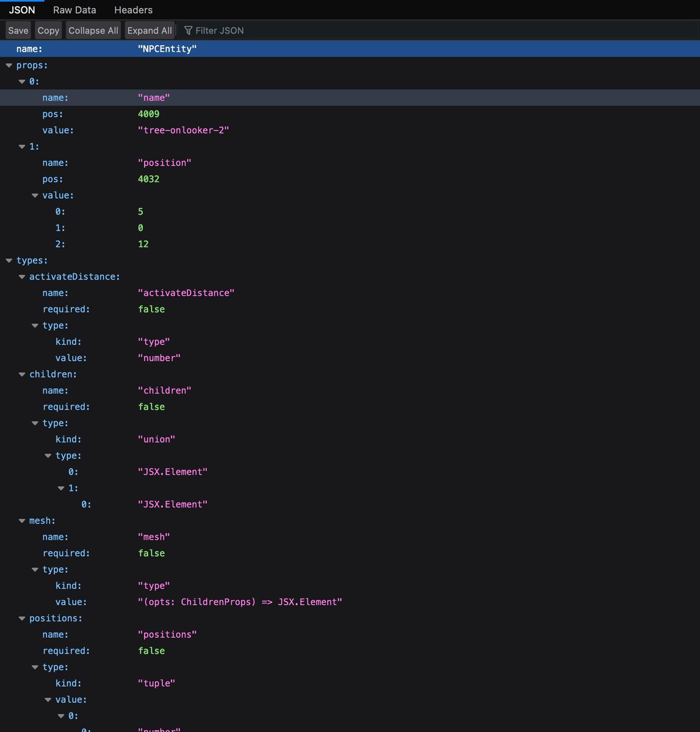Select the JSON tab
The height and width of the screenshot is (732, 700).
coord(22,10)
